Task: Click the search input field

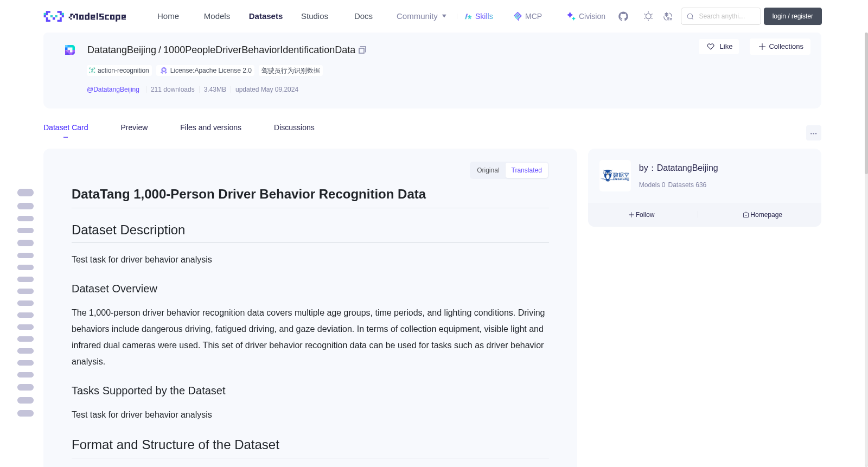Action: 721,16
